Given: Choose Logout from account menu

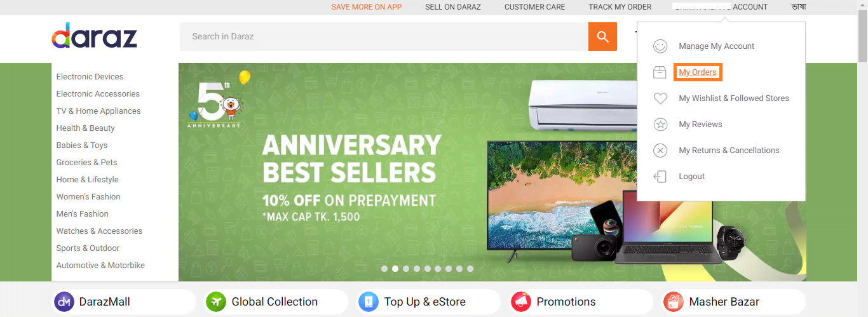Looking at the screenshot, I should (x=691, y=177).
